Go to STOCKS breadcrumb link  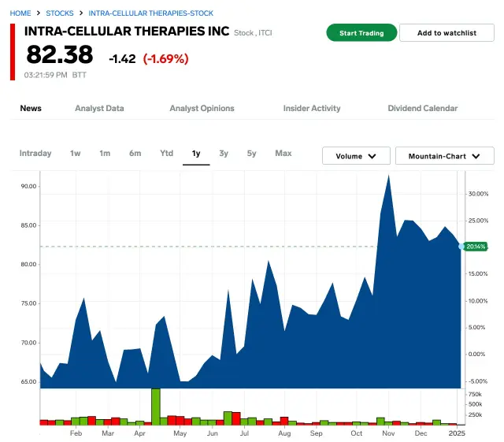[x=60, y=13]
